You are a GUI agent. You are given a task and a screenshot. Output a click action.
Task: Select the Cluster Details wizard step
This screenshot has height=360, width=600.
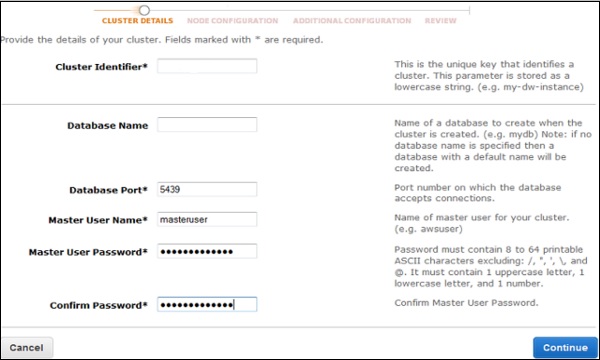point(137,21)
